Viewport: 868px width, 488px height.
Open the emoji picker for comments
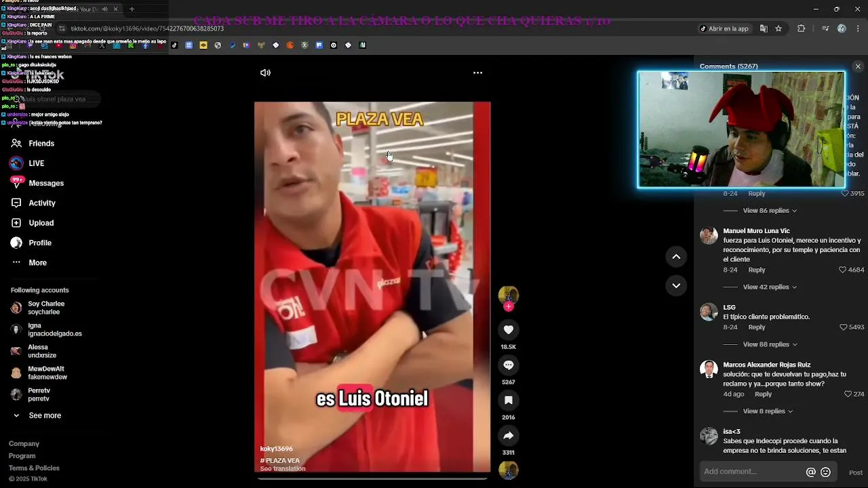pos(825,472)
